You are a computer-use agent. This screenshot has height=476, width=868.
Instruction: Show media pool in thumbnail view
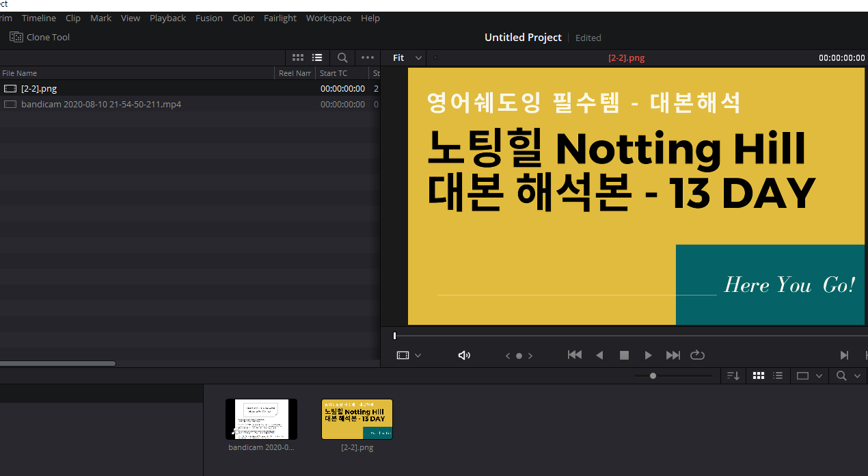758,375
